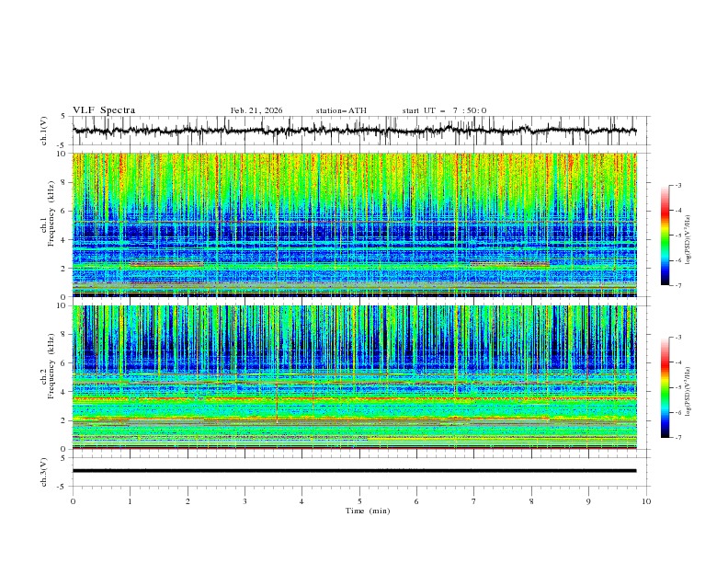Click the ch.1 waveform trace panel
This screenshot has width=728, height=563.
coord(361,131)
